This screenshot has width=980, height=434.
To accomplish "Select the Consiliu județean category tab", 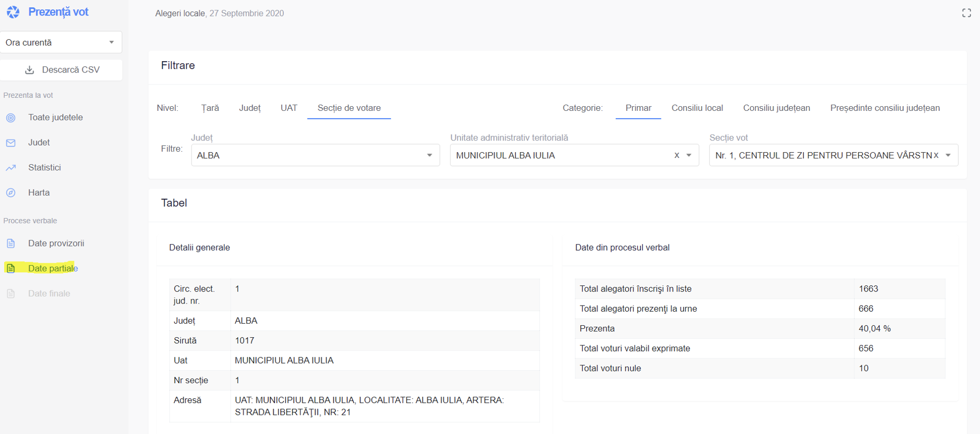I will pyautogui.click(x=776, y=108).
